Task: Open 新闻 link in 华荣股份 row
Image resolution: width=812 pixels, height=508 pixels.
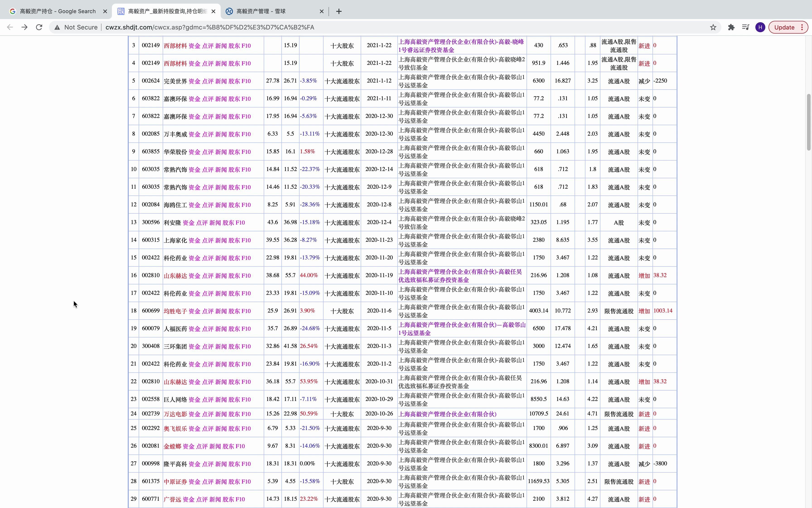Action: coord(221,152)
